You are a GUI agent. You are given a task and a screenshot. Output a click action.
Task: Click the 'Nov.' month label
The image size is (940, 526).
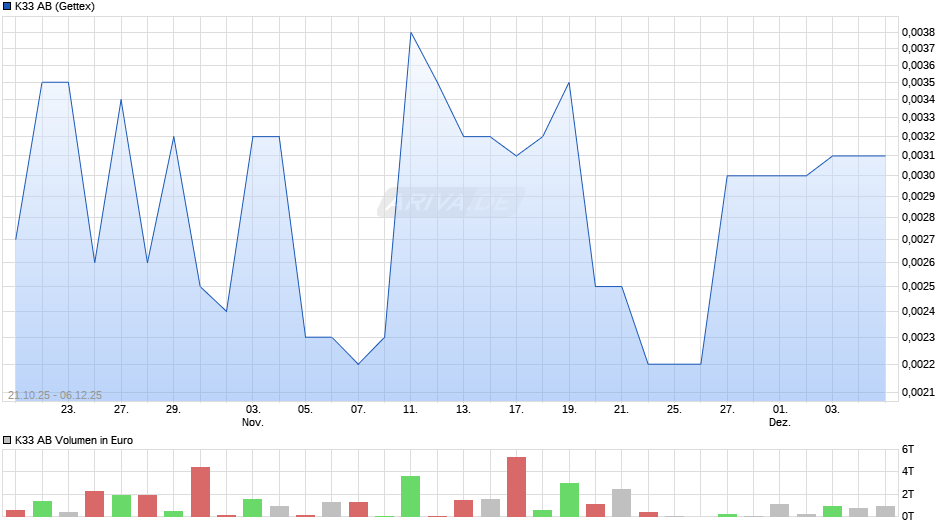click(252, 422)
